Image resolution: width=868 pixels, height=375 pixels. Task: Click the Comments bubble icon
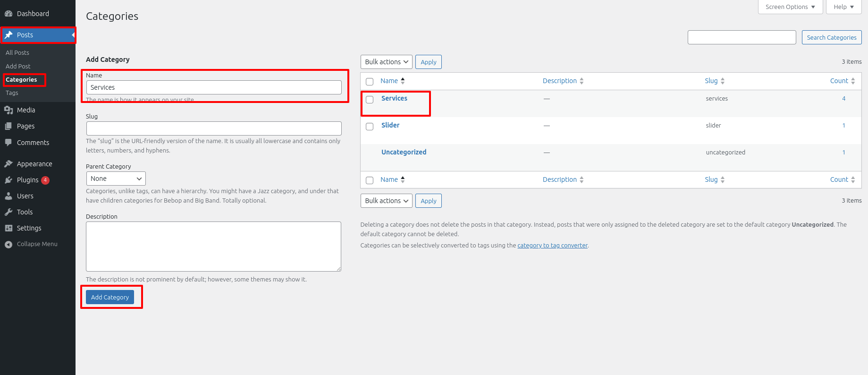(8, 142)
